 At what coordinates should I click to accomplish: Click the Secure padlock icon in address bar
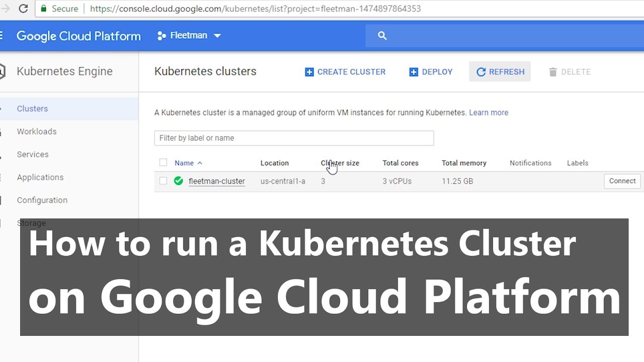click(44, 9)
